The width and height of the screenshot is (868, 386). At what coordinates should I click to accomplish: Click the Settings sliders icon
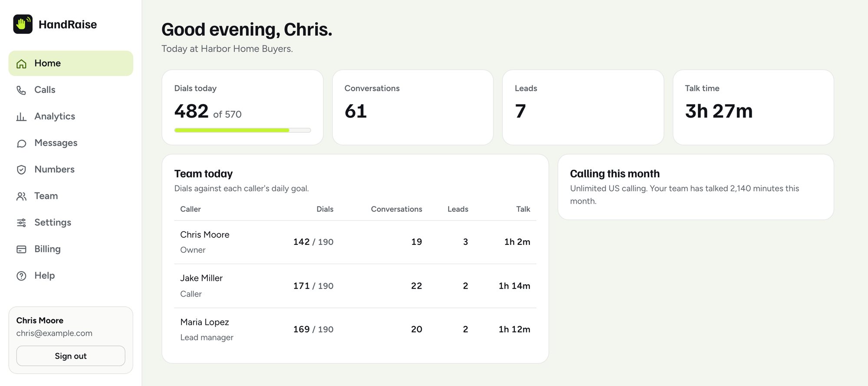(x=21, y=223)
